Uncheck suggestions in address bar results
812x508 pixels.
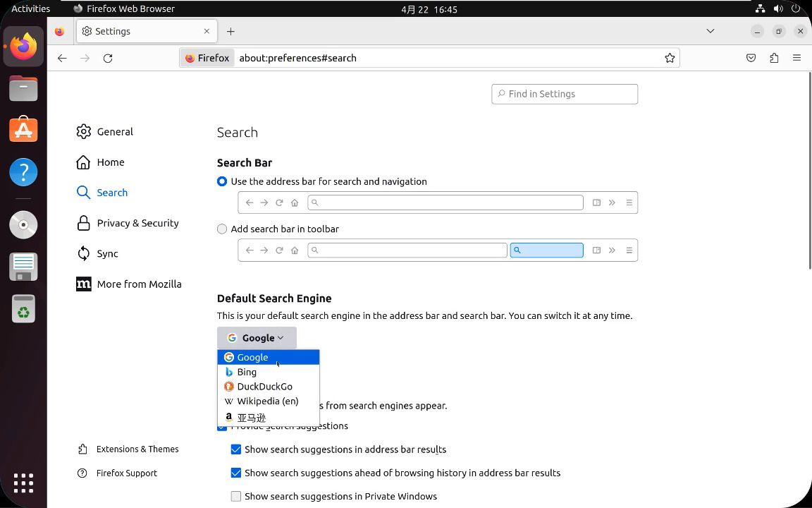[236, 449]
